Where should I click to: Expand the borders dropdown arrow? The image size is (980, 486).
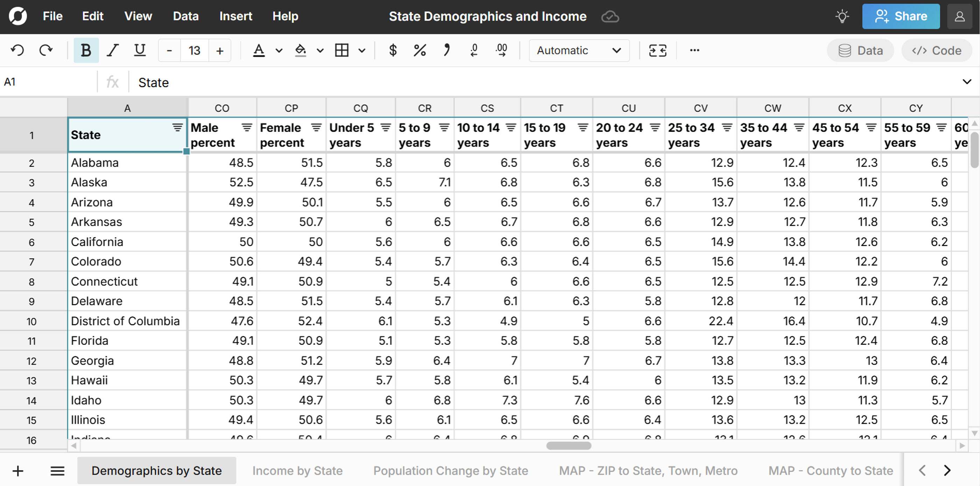(x=362, y=50)
